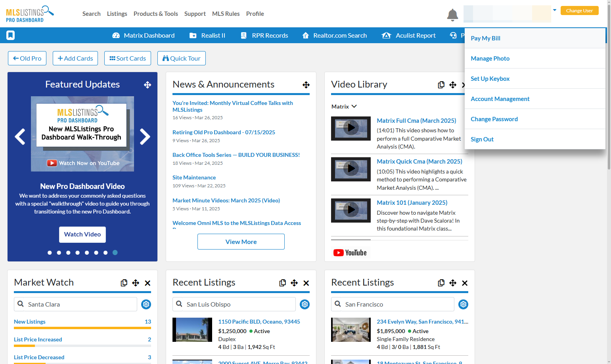Click the Add Cards button
Screen dimensions: 611x364
[75, 58]
